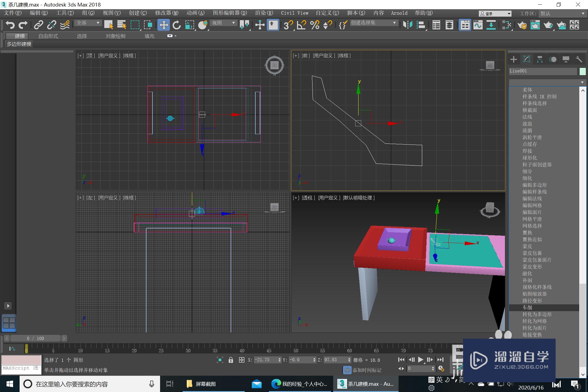Toggle the Ribbon display button
Viewport: 588px width, 392px height.
[x=465, y=25]
